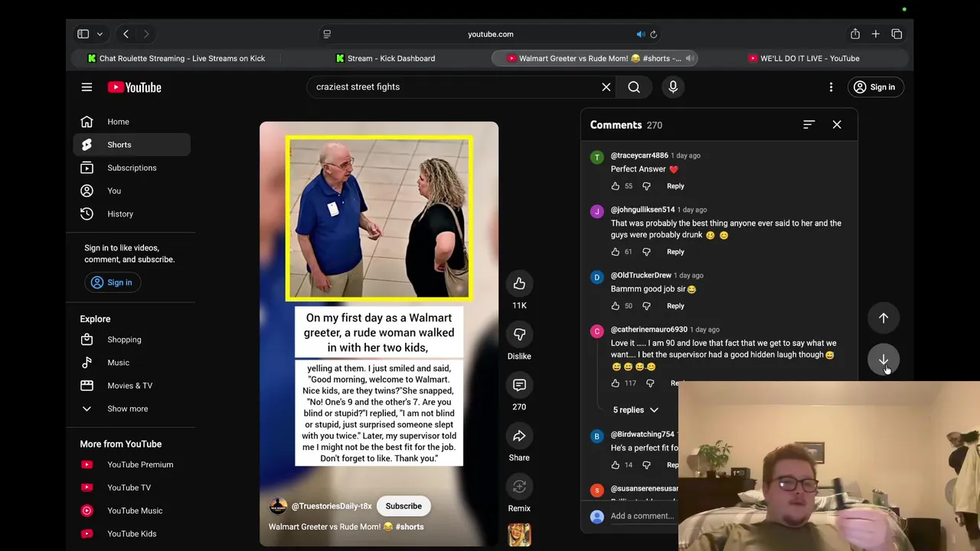Select the Walmart Greeter vs Rude Mom tab

[594, 58]
